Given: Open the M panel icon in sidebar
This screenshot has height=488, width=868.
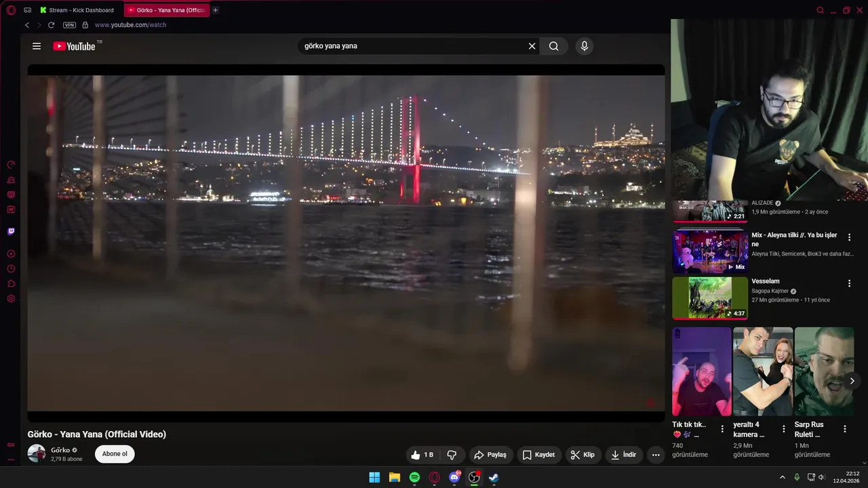Looking at the screenshot, I should (x=11, y=209).
